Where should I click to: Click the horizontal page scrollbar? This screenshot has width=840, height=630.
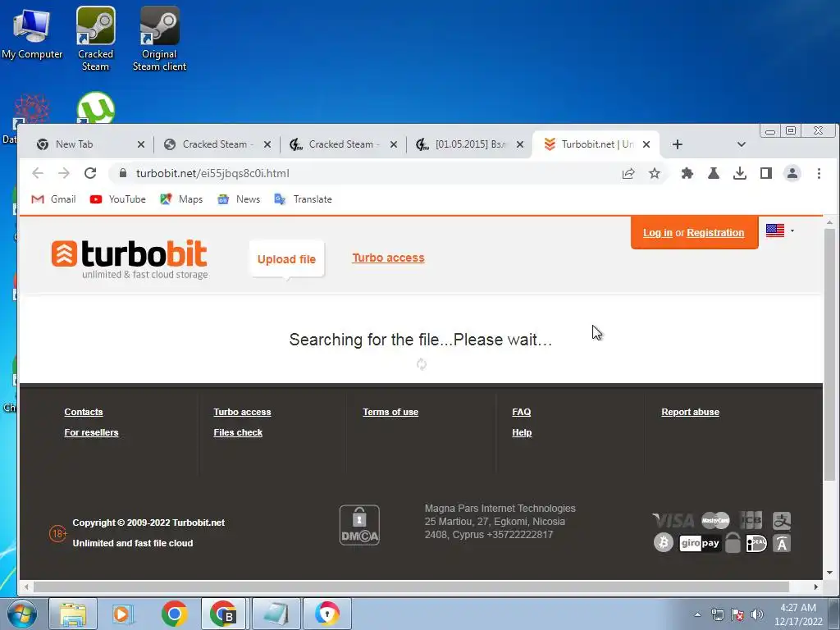point(411,587)
